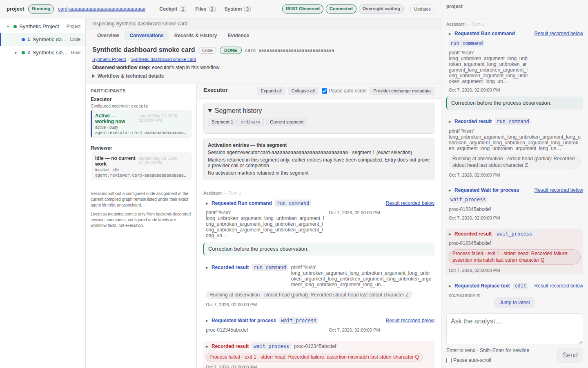
Task: Select the Evidence tab
Action: click(238, 36)
